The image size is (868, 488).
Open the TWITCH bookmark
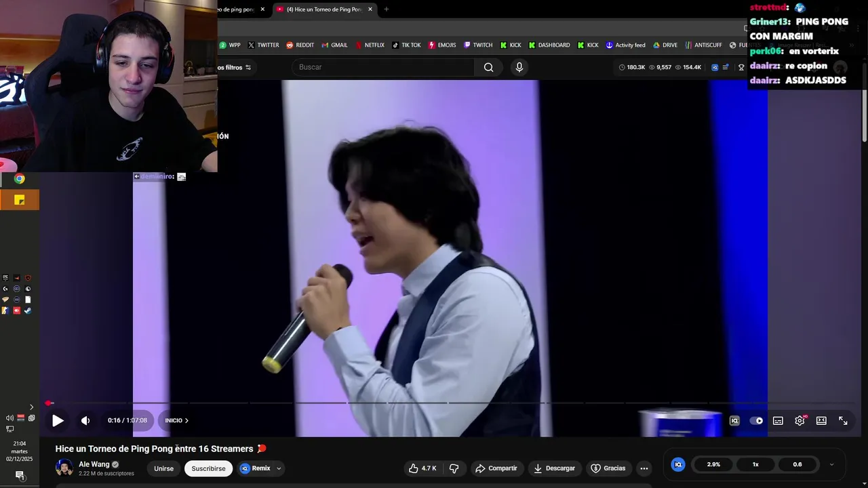(x=478, y=45)
